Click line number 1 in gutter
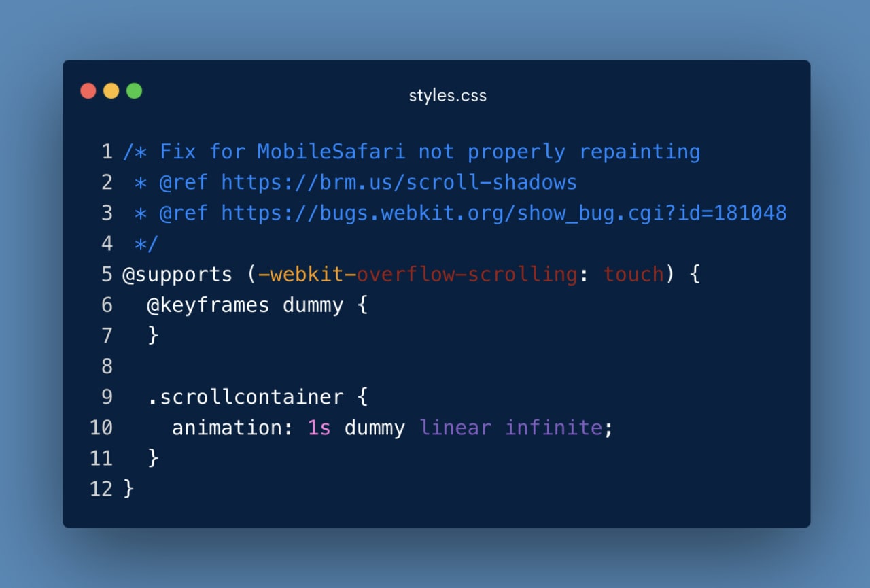 point(107,152)
